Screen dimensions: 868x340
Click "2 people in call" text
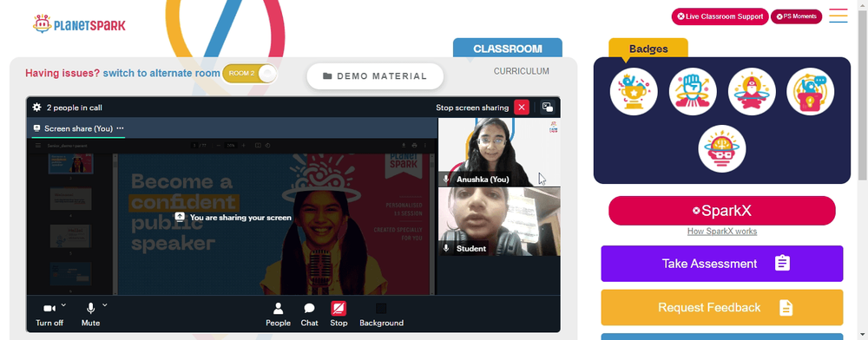pyautogui.click(x=74, y=108)
